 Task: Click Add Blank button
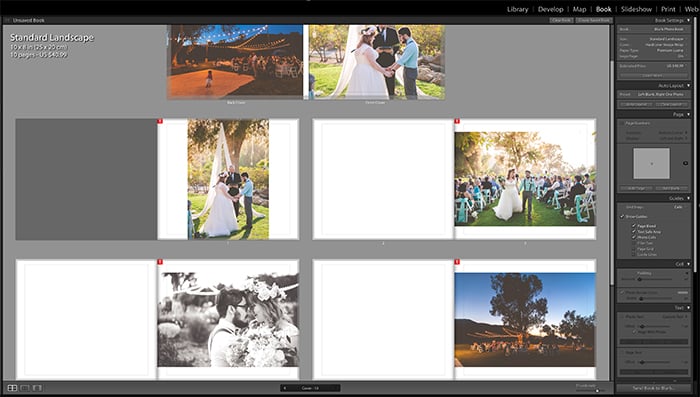(671, 188)
